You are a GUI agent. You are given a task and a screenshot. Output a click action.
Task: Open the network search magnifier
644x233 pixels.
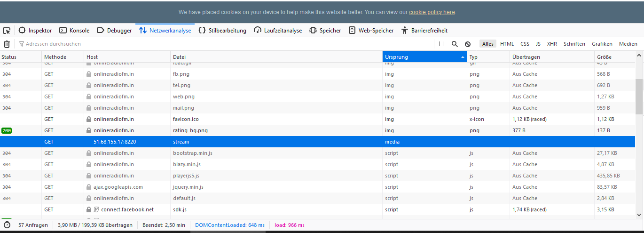pos(455,44)
